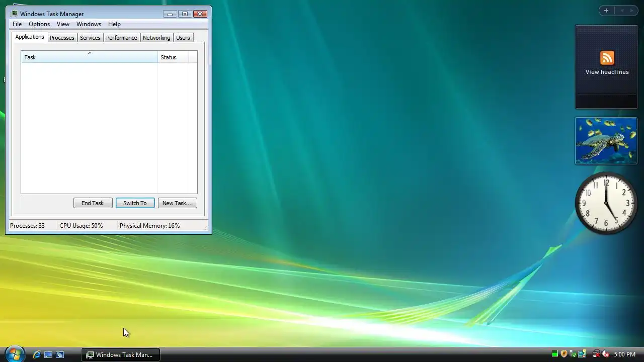Click the RSS feed icon in gadget
Image resolution: width=644 pixels, height=362 pixels.
(607, 58)
